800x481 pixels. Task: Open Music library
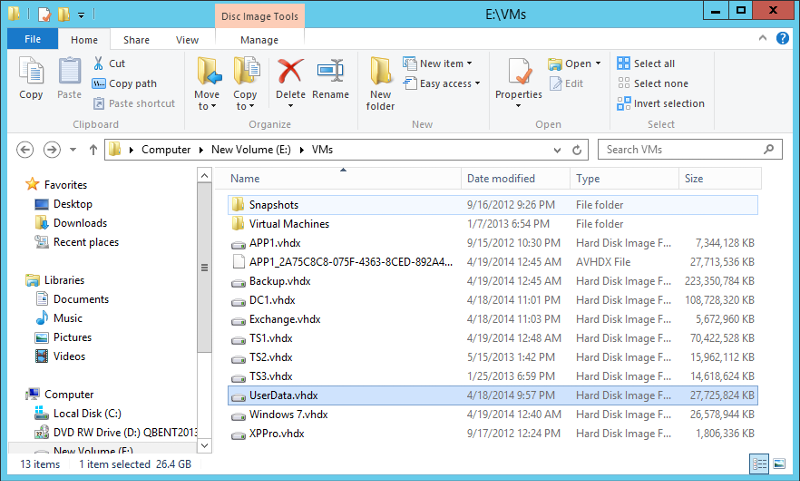pyautogui.click(x=59, y=318)
